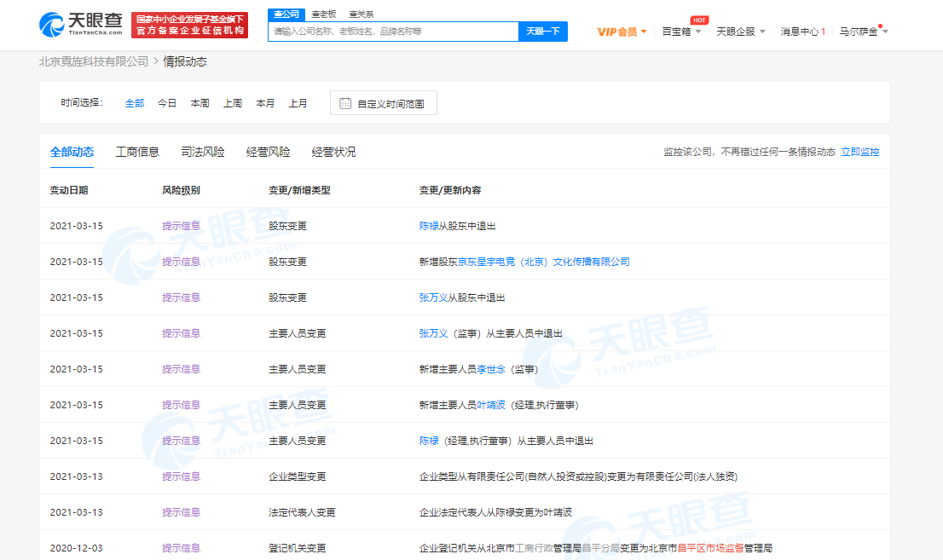Filter time by 今日
This screenshot has width=943, height=560.
pyautogui.click(x=166, y=103)
